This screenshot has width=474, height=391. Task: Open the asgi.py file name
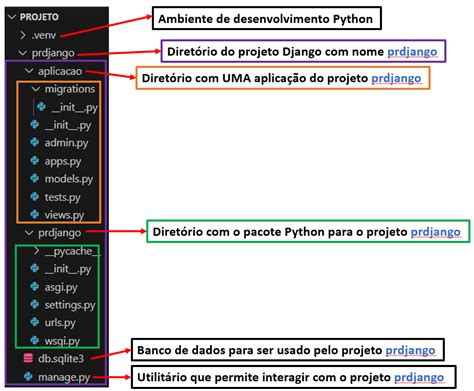[61, 287]
